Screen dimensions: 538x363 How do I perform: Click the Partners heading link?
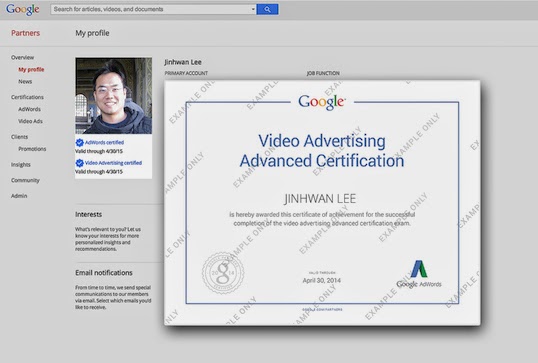[x=25, y=33]
